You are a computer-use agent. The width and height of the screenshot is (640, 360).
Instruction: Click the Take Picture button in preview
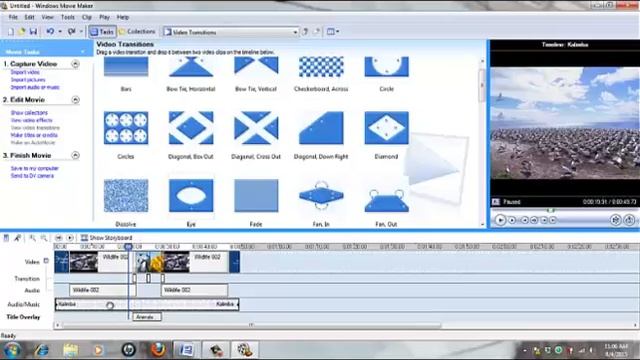point(629,220)
